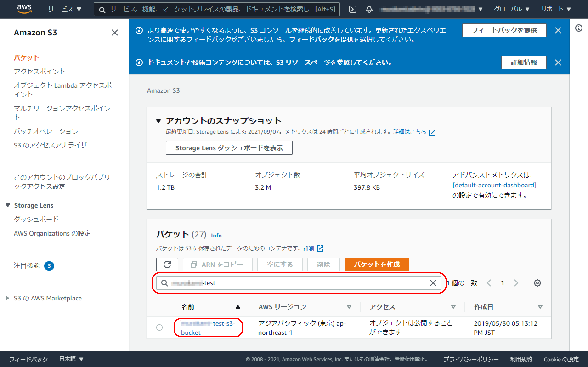The image size is (588, 367).
Task: Open the グローバル region dropdown
Action: tap(511, 9)
